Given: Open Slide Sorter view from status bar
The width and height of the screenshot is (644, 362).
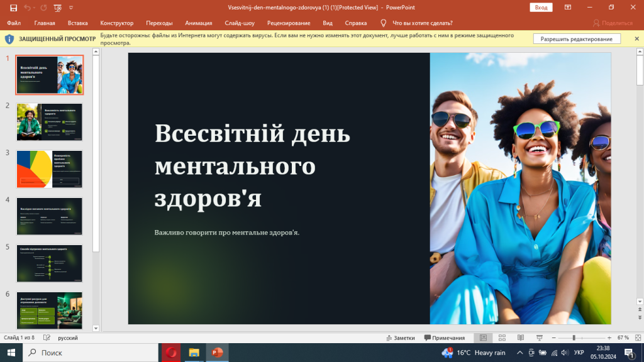Looking at the screenshot, I should [x=501, y=337].
